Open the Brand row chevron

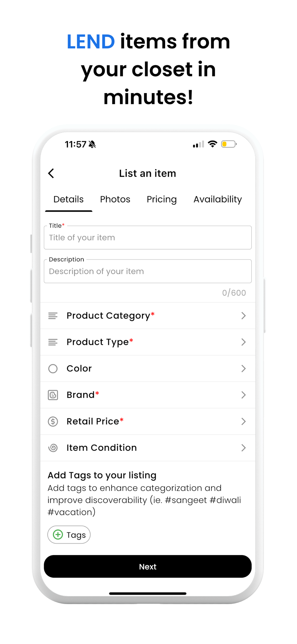(243, 395)
